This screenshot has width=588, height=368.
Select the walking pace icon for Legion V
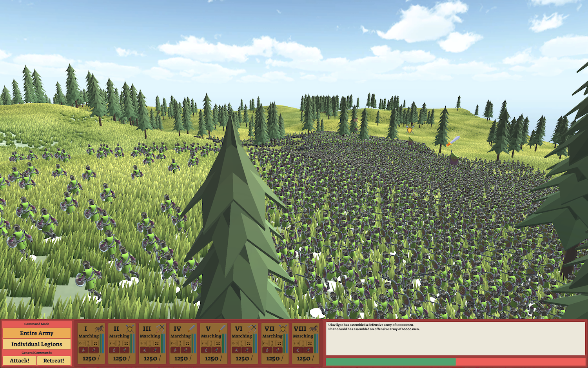pyautogui.click(x=206, y=350)
